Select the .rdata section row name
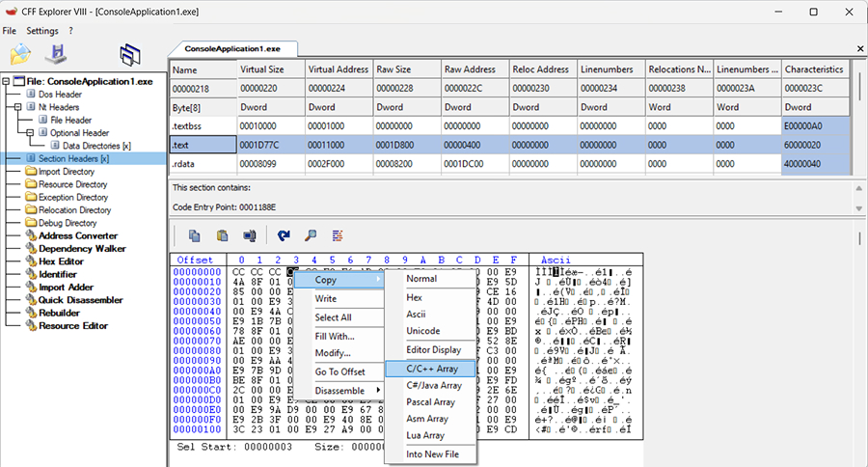 coord(203,164)
